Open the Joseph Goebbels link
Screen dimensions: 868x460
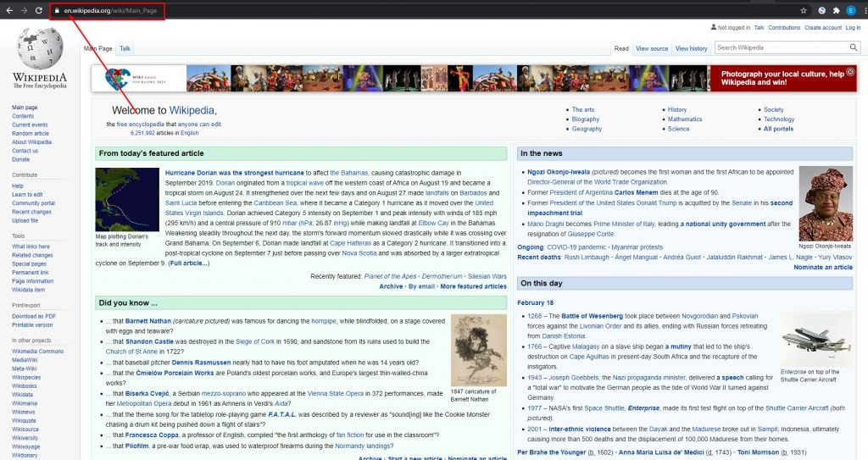click(x=574, y=378)
